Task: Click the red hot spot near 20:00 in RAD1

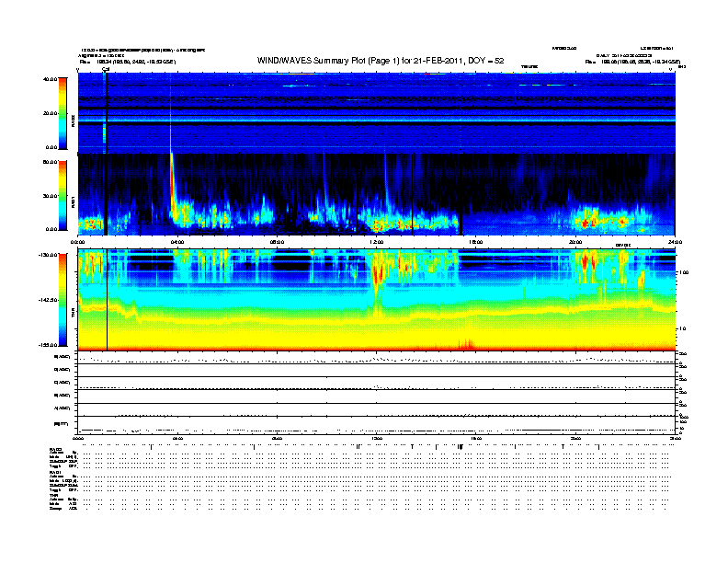Action: pyautogui.click(x=586, y=223)
